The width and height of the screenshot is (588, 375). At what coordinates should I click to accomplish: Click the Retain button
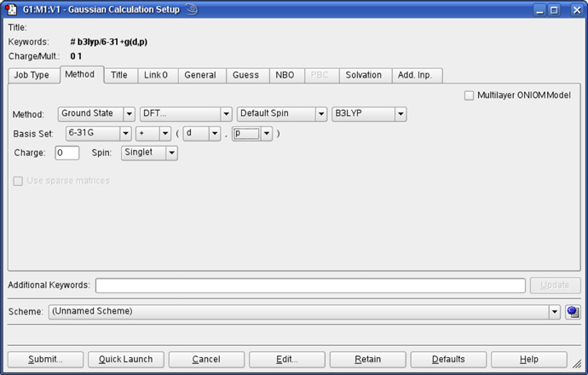[x=368, y=360]
